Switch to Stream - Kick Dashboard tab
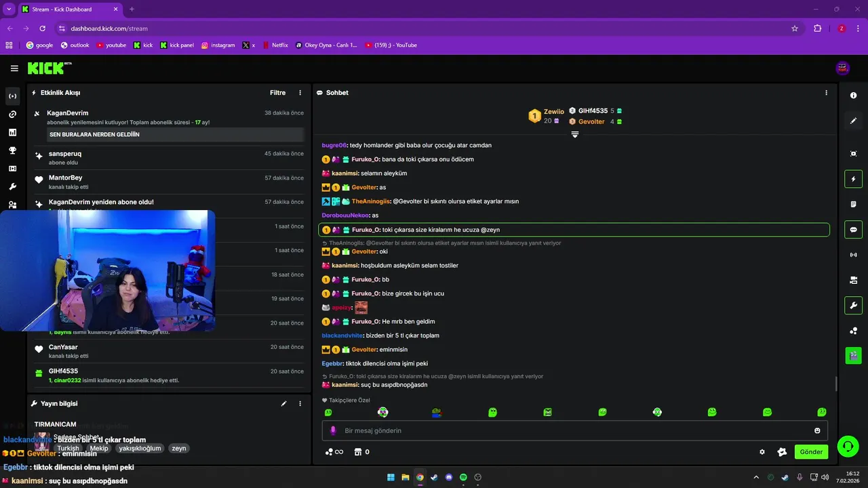Screen dimensions: 868x488 [x=69, y=9]
